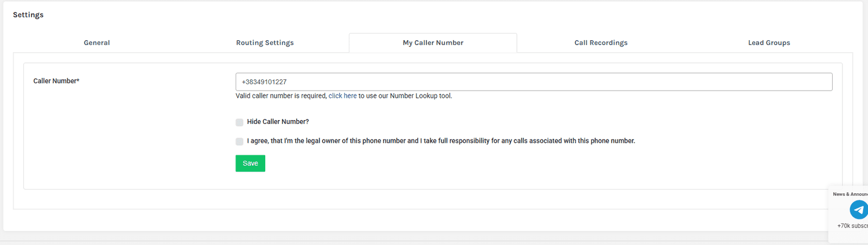Open the Telegram news channel icon

click(x=858, y=209)
